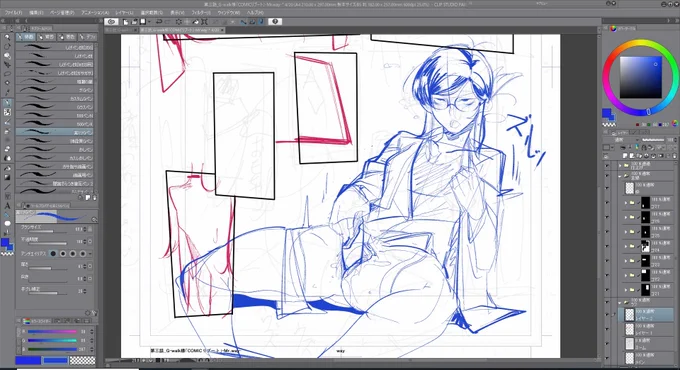
Task: Select the Text tool (A icon)
Action: (x=7, y=205)
